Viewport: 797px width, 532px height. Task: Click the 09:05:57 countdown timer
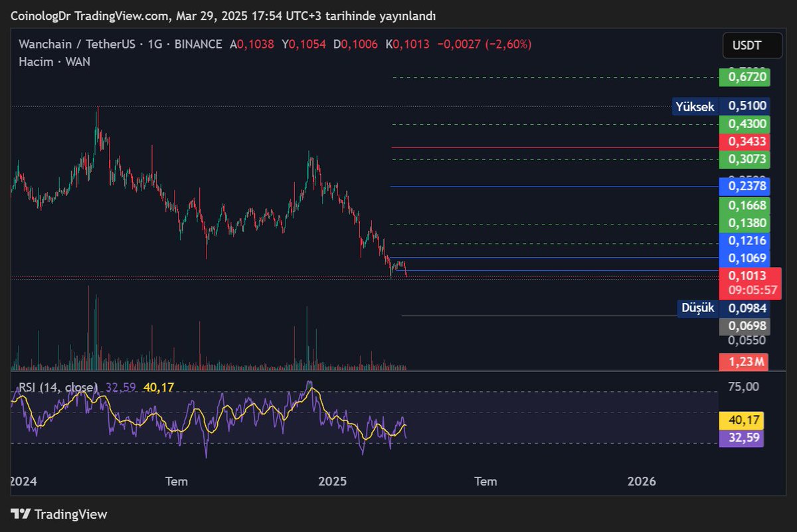tap(753, 290)
